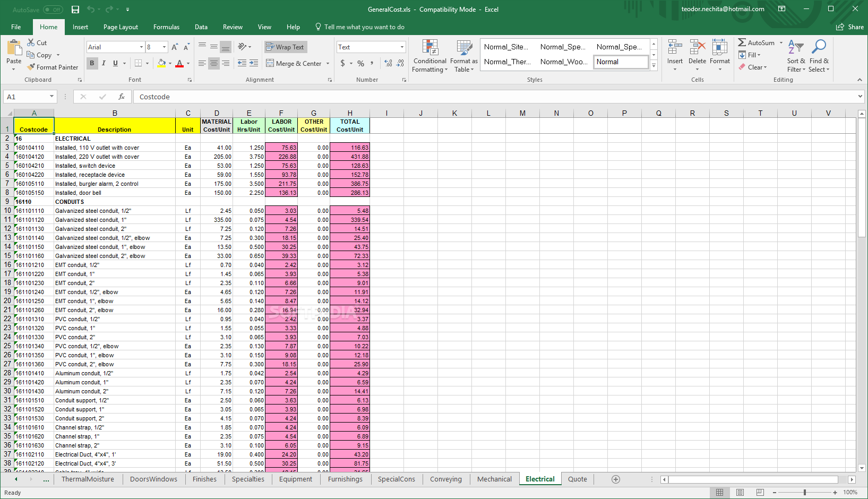
Task: Click the Undo arrow icon
Action: [x=90, y=10]
